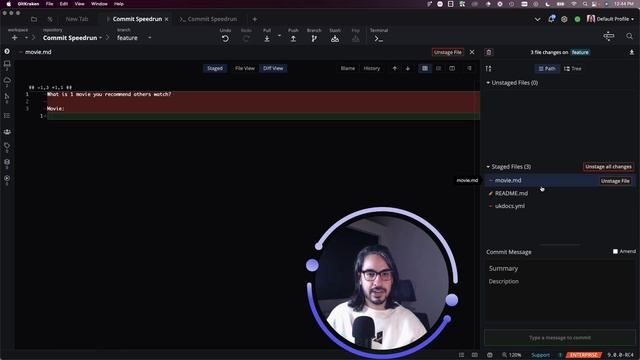
Task: Open the Terminal from toolbar icon
Action: click(378, 39)
